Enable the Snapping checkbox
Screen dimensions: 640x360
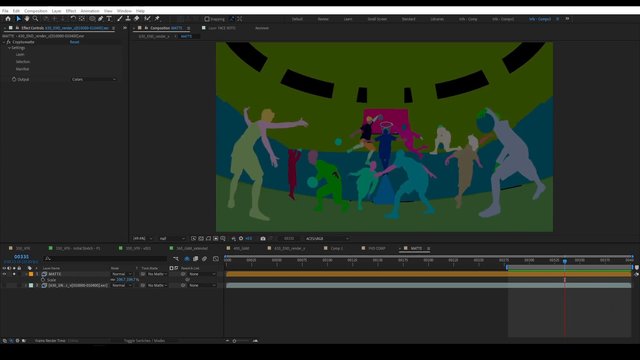click(207, 19)
